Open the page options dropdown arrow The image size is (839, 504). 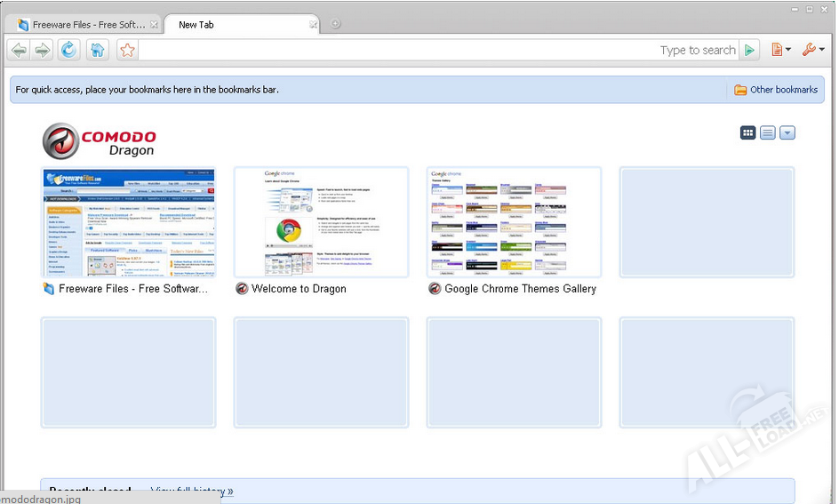787,132
